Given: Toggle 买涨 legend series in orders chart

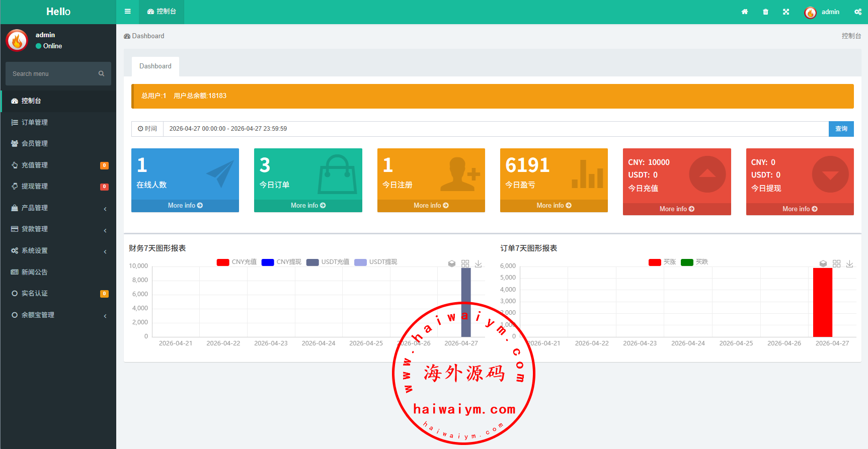Looking at the screenshot, I should 662,262.
